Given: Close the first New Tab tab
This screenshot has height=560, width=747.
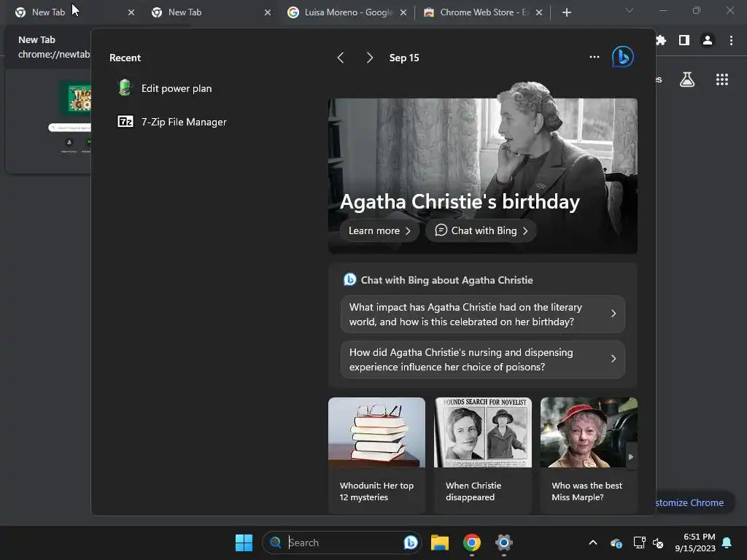Looking at the screenshot, I should (x=131, y=12).
